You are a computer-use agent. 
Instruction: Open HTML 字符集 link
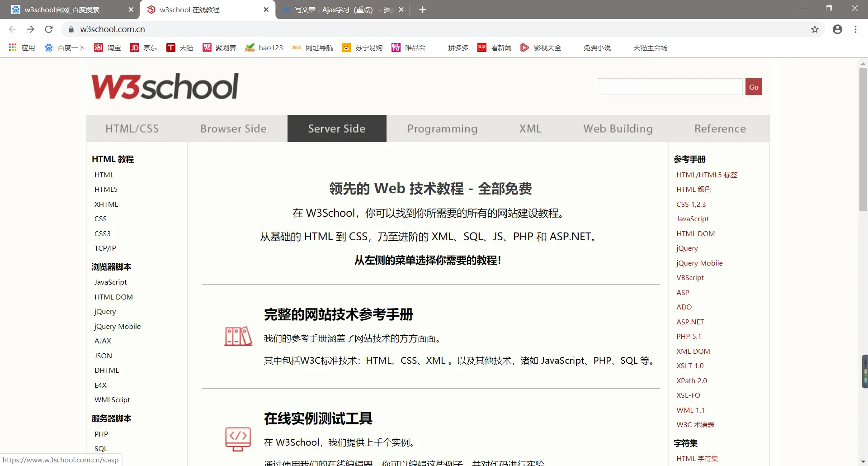697,459
